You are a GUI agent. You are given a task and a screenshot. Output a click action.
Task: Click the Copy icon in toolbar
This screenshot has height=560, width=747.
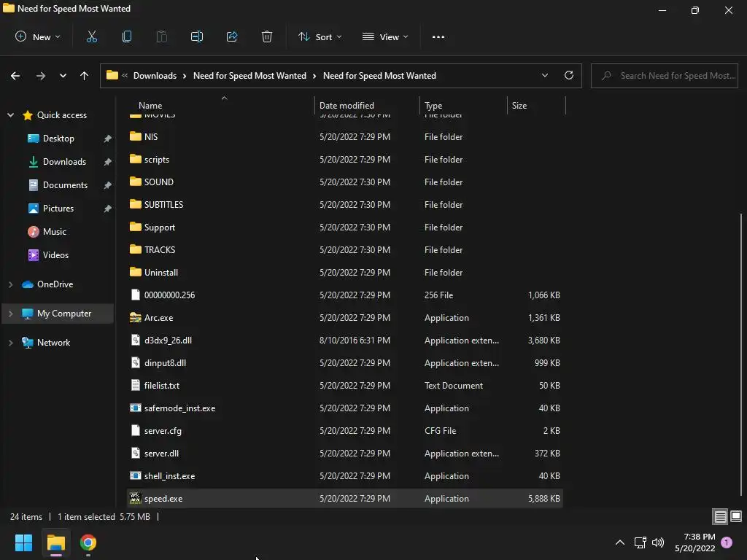pos(127,36)
